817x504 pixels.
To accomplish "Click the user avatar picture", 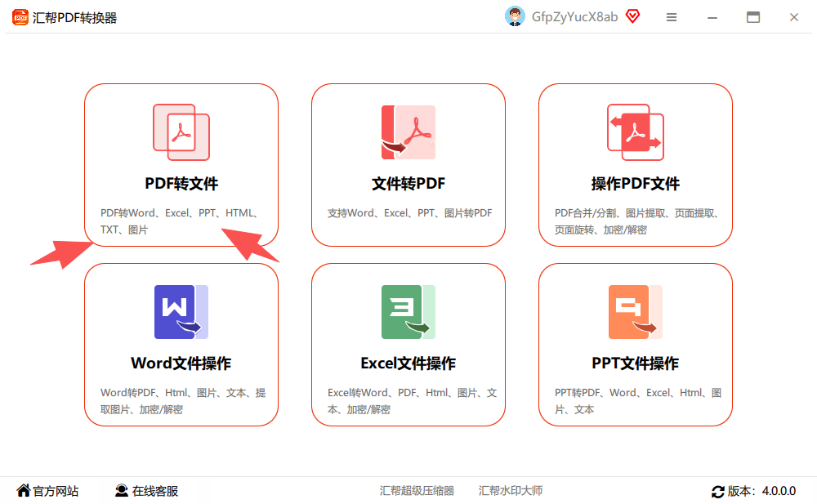I will click(x=515, y=16).
